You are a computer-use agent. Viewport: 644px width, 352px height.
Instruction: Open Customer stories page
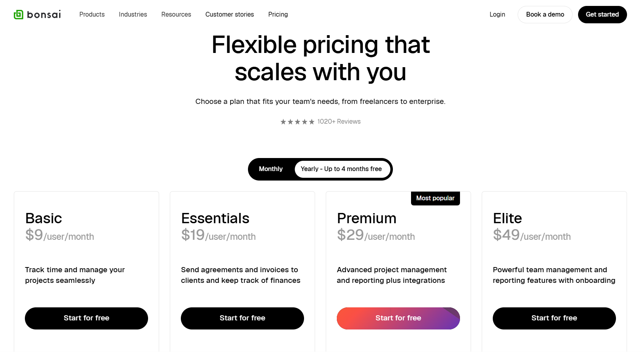tap(229, 15)
